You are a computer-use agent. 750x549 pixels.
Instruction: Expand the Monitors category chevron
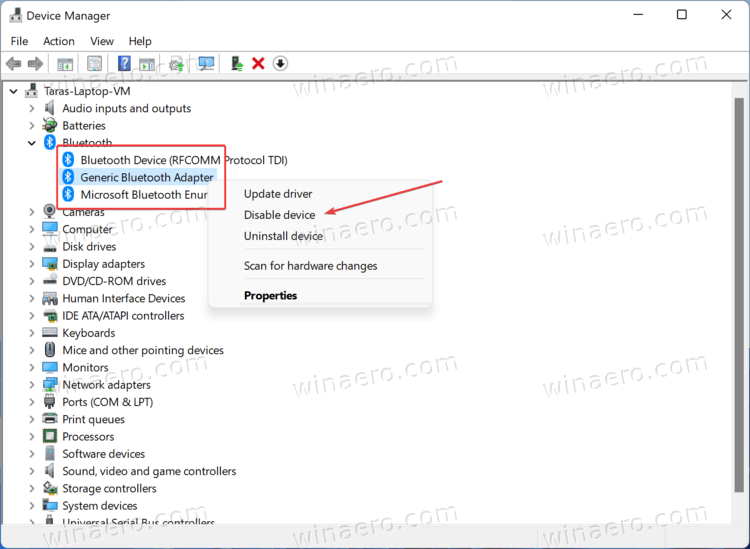click(x=32, y=367)
